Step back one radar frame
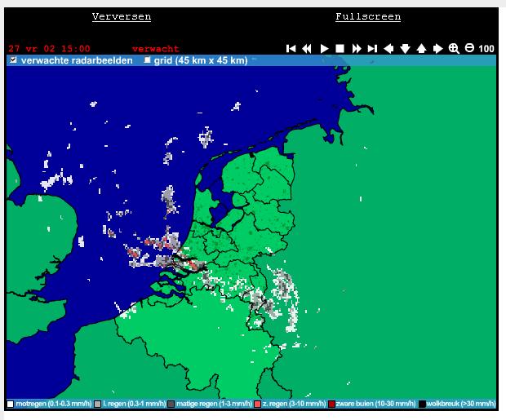The height and width of the screenshot is (420, 506). point(307,49)
